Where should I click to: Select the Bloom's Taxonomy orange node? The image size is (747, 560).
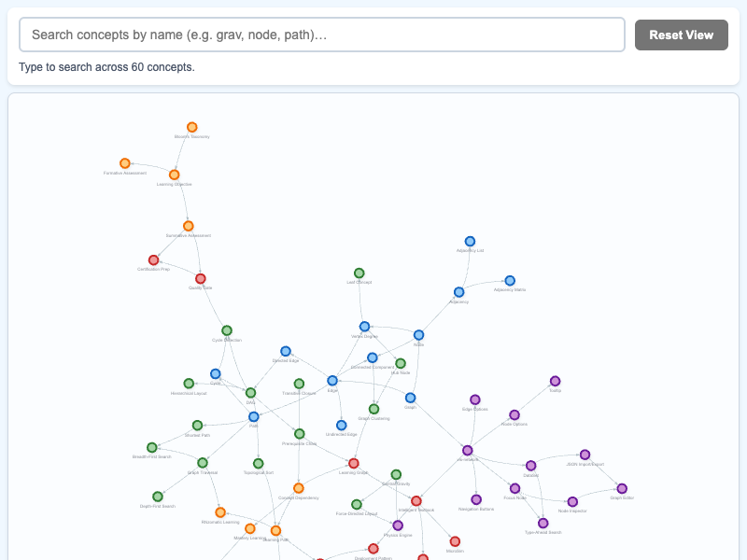192,127
